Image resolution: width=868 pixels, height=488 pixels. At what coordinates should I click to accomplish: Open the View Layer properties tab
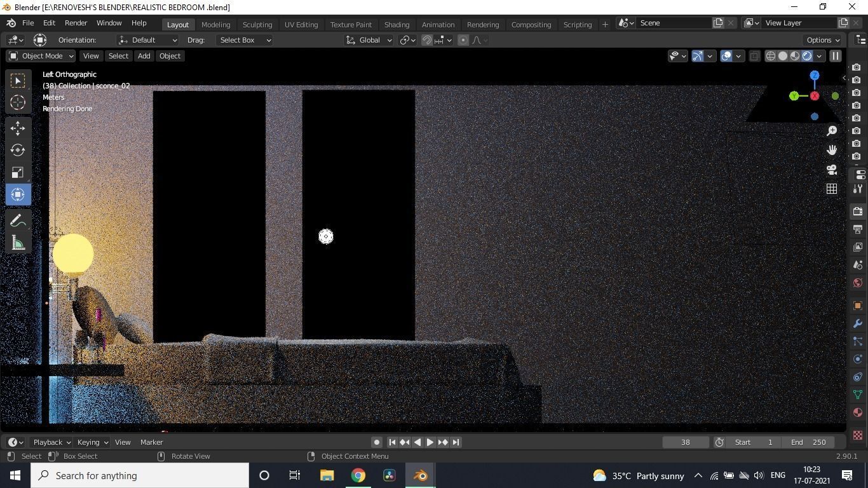click(x=858, y=247)
